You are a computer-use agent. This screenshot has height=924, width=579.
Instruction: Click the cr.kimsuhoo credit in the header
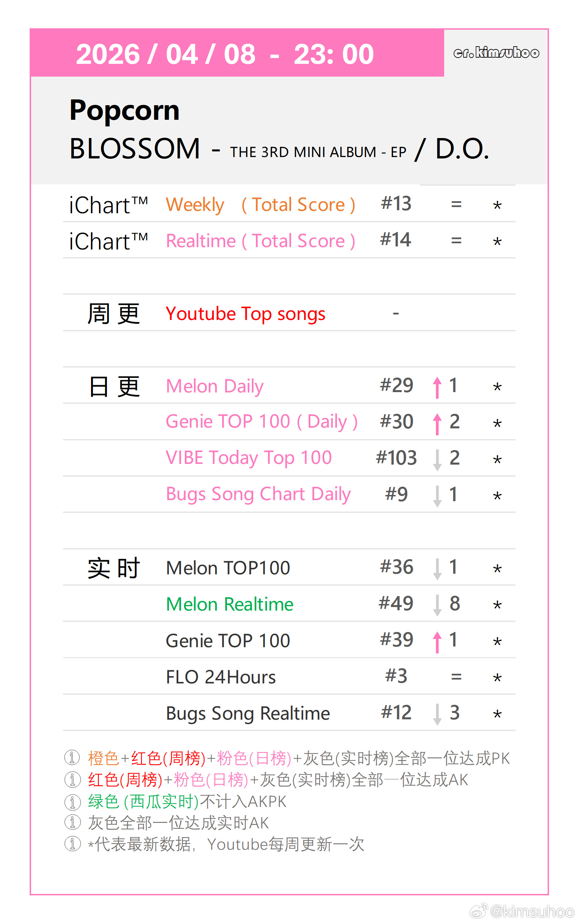(496, 52)
